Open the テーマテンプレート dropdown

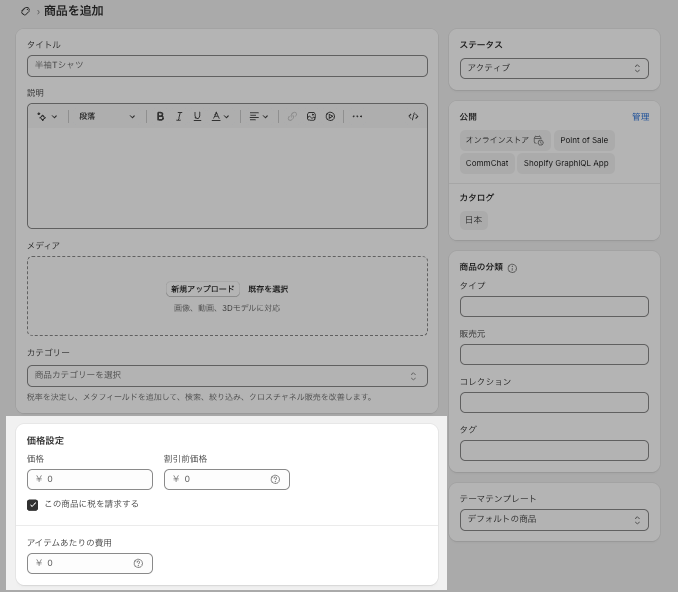[553, 520]
